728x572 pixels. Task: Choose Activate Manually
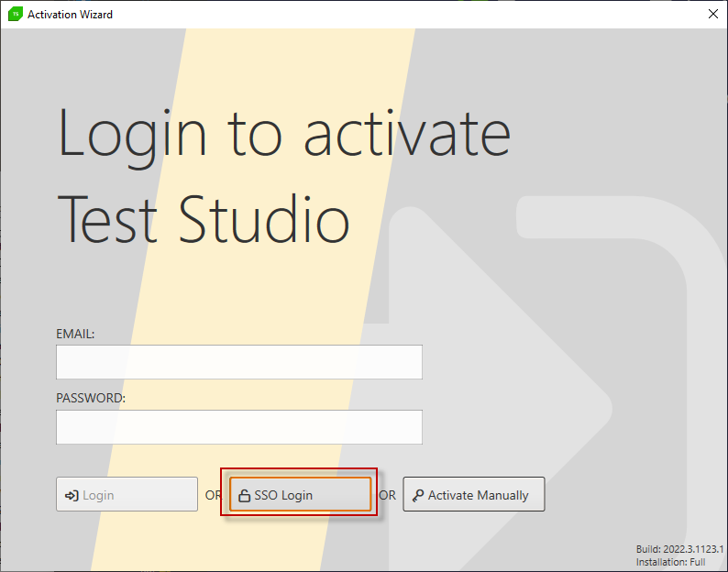(x=474, y=494)
